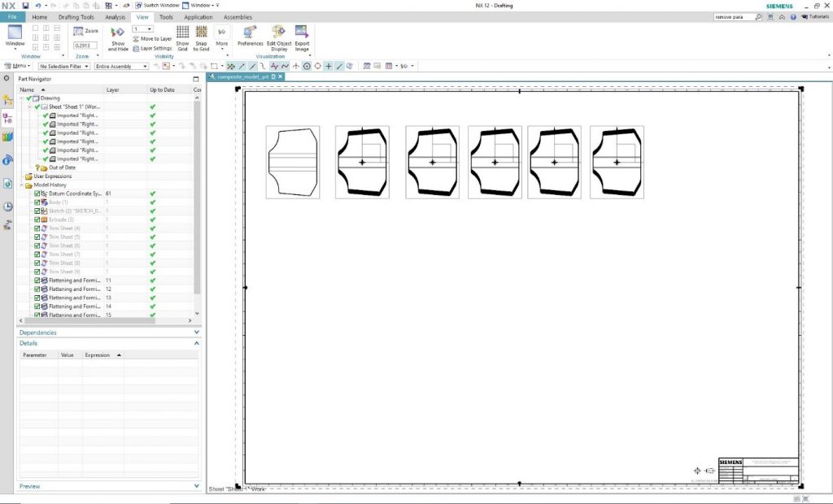
Task: Toggle the Extrude (3) feature checkbox
Action: coord(37,219)
